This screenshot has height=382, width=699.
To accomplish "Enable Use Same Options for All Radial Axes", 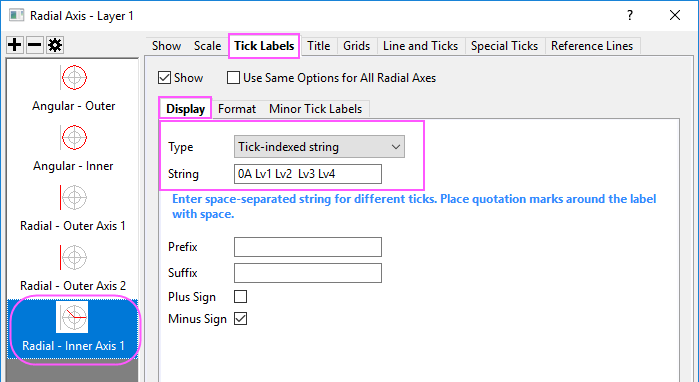I will coord(233,78).
